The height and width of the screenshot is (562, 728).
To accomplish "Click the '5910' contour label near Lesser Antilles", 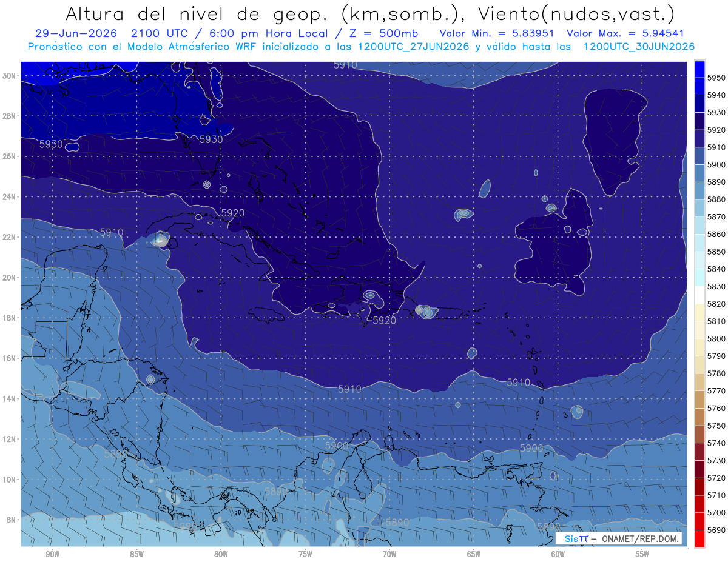I will pos(518,383).
